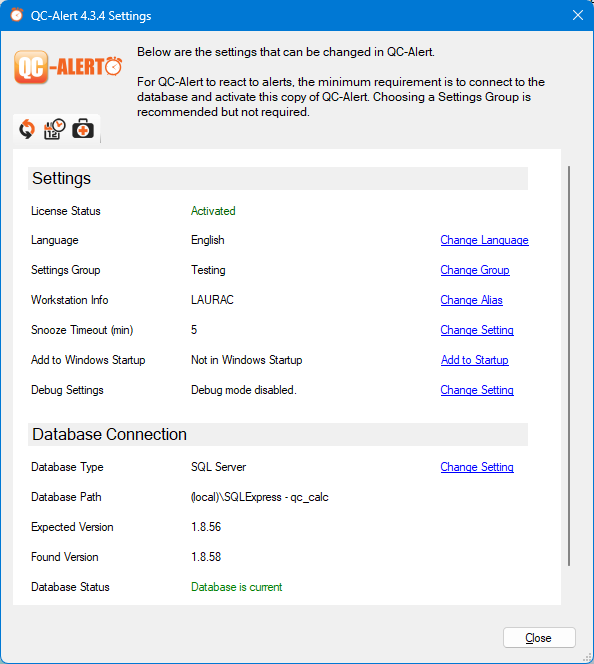This screenshot has width=594, height=664.
Task: Click the Debug Settings label
Action: [67, 390]
